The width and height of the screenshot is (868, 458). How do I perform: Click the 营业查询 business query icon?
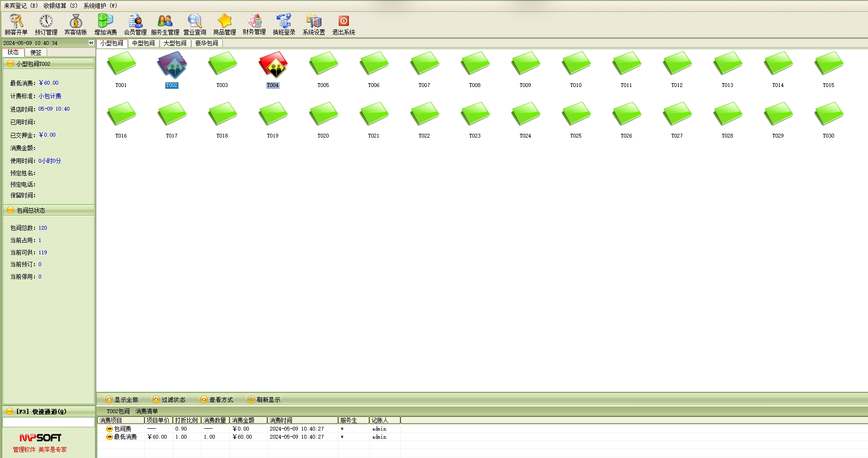195,25
